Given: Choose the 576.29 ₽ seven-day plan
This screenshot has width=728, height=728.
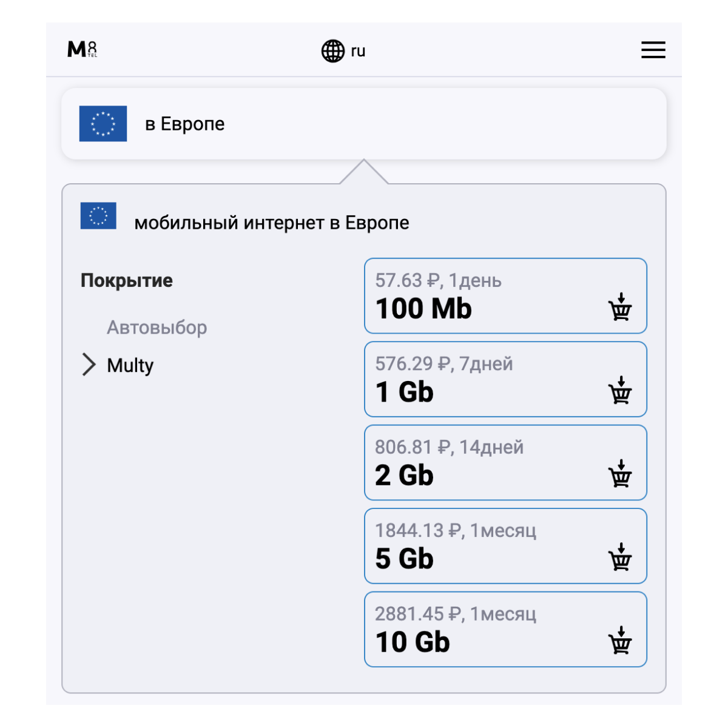Looking at the screenshot, I should coord(505,379).
